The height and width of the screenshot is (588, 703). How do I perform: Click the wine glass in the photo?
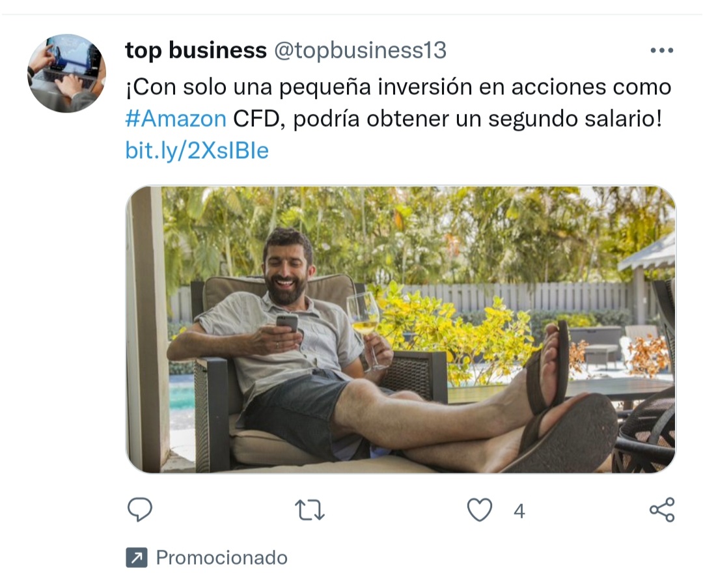(x=366, y=329)
